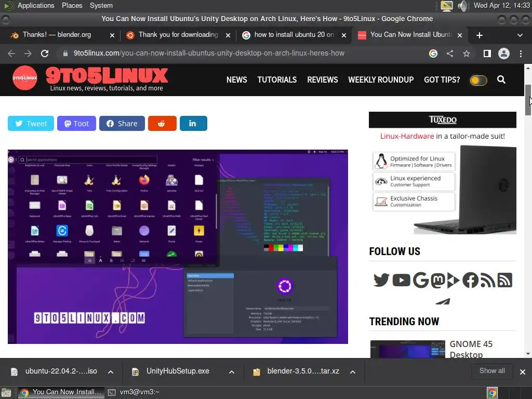Share article on LinkedIn
This screenshot has height=399, width=532.
[193, 123]
